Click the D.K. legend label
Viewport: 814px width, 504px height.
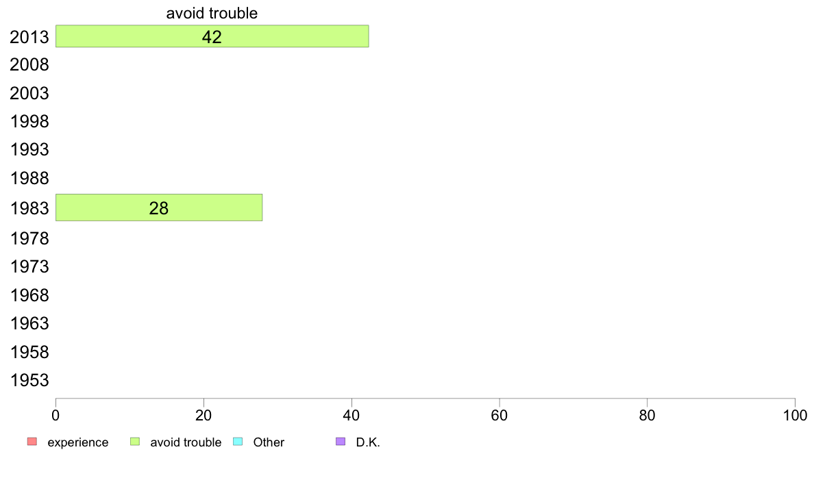coord(368,442)
